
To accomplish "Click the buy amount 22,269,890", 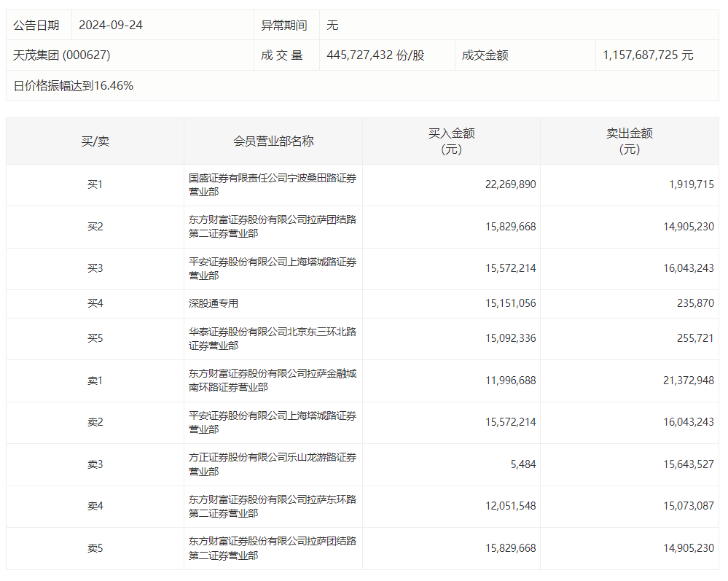I will click(510, 184).
